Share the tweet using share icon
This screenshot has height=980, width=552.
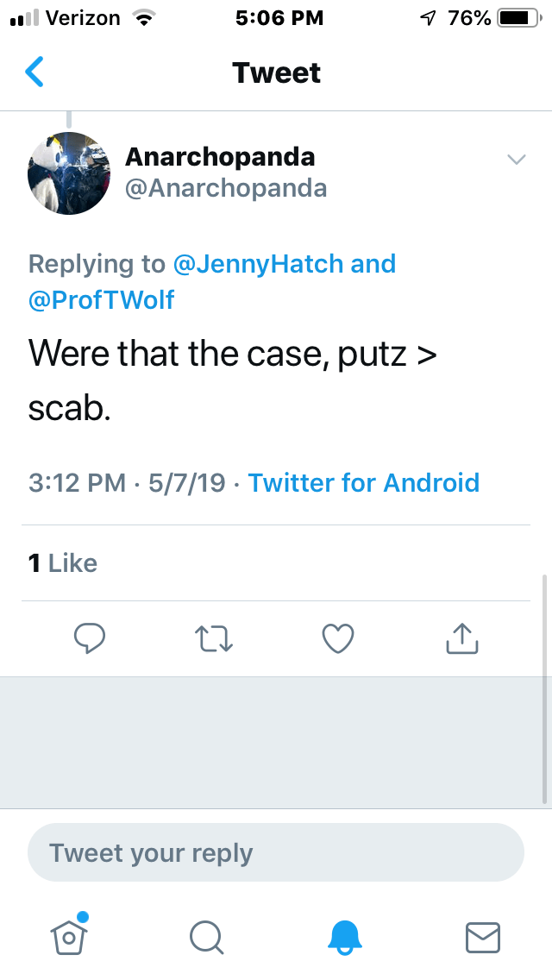[x=462, y=638]
